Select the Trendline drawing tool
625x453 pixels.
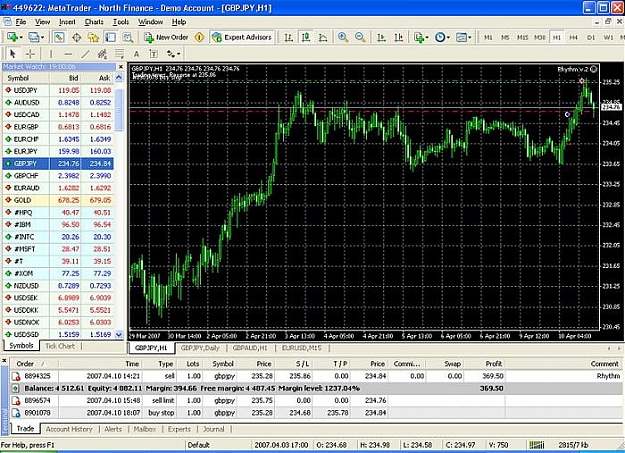(85, 53)
